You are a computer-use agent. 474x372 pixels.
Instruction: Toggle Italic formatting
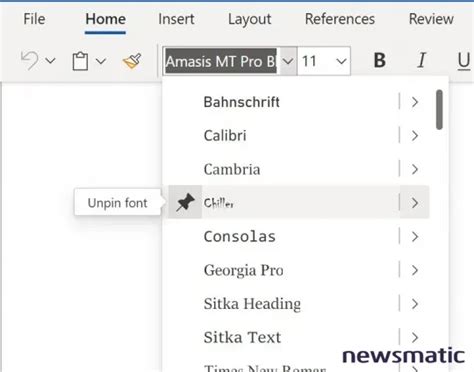(x=421, y=61)
